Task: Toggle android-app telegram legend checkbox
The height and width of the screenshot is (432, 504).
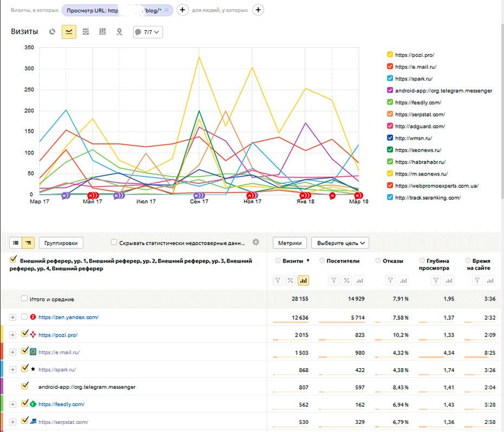Action: click(x=390, y=90)
